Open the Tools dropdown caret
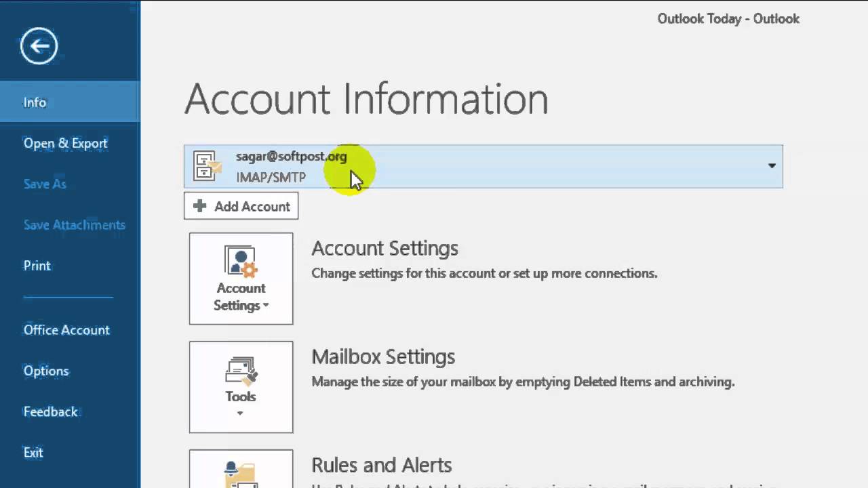The width and height of the screenshot is (868, 488). pyautogui.click(x=240, y=413)
